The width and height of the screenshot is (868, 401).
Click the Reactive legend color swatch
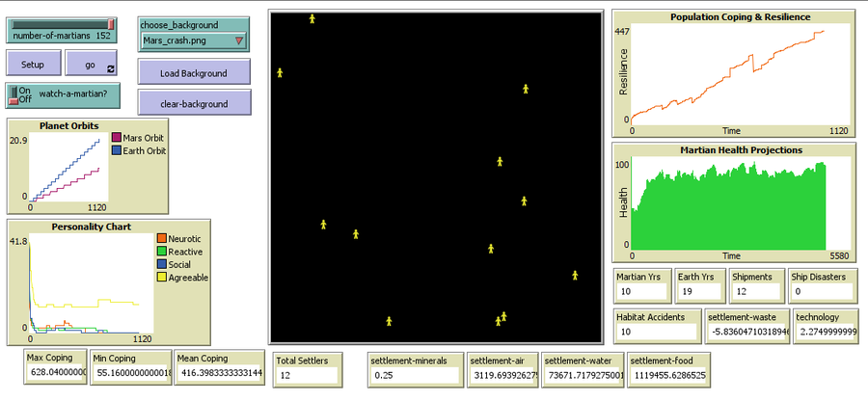[162, 252]
